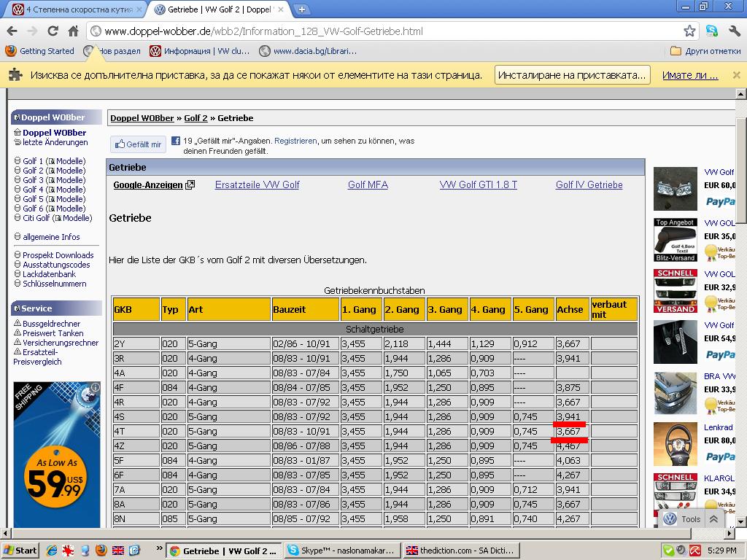Screen dimensions: 747x560
Task: Go back using the back arrow
Action: tap(12, 31)
